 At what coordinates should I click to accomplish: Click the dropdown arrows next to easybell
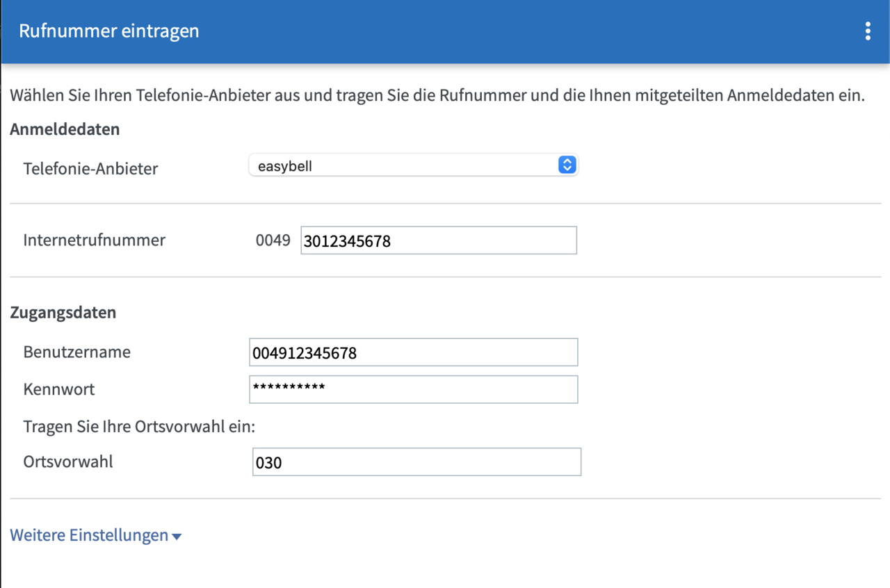point(567,165)
